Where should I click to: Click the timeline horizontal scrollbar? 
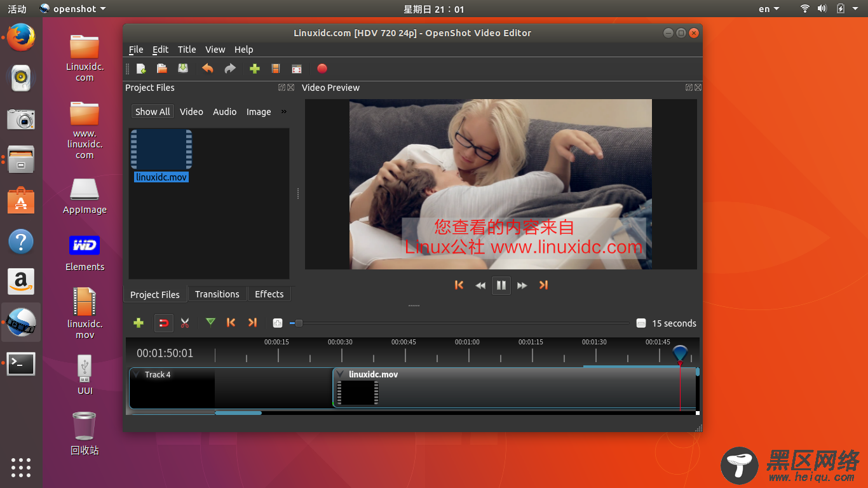[238, 413]
